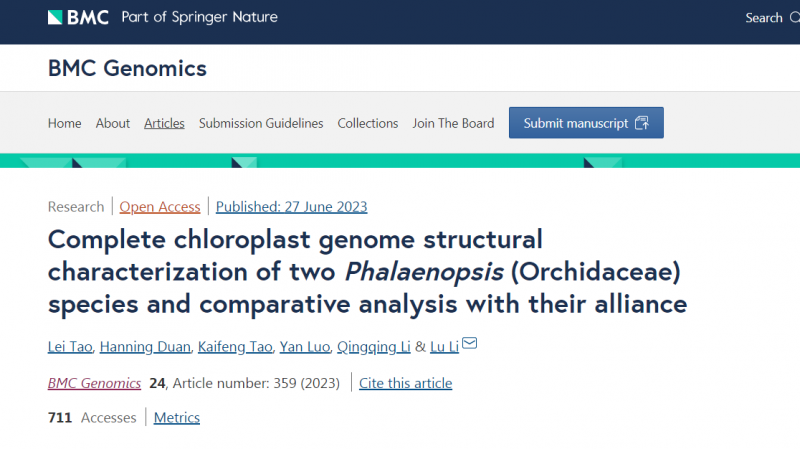View author Yan Luo

302,345
